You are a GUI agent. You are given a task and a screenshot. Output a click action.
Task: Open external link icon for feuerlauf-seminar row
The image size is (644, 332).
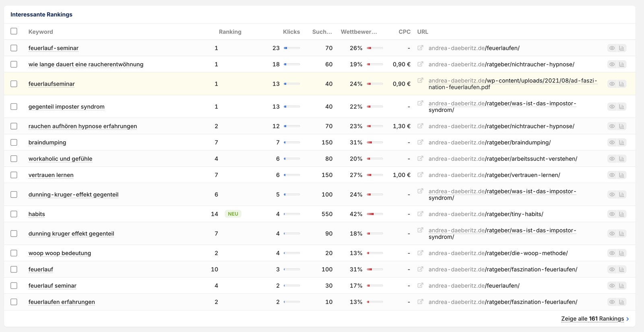(x=420, y=48)
